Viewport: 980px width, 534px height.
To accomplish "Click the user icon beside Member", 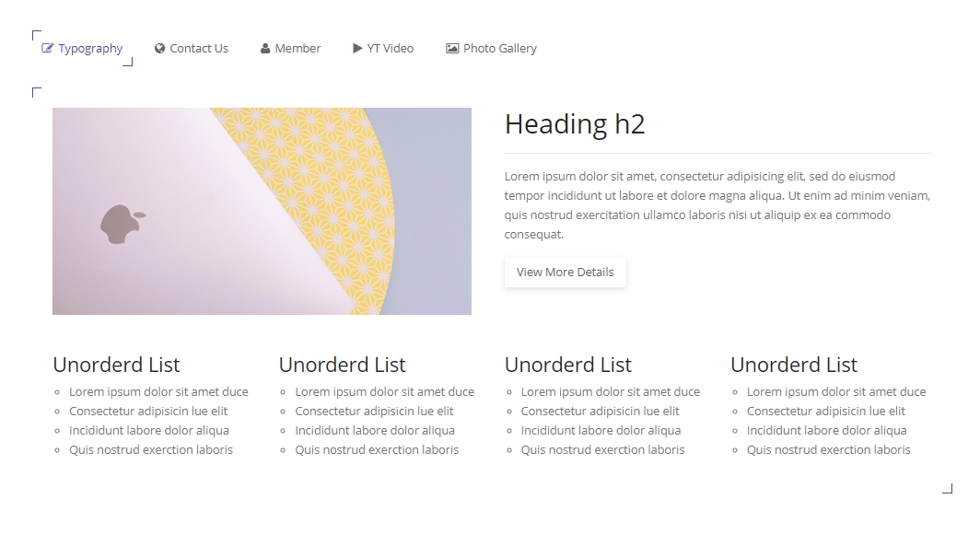I will coord(265,49).
